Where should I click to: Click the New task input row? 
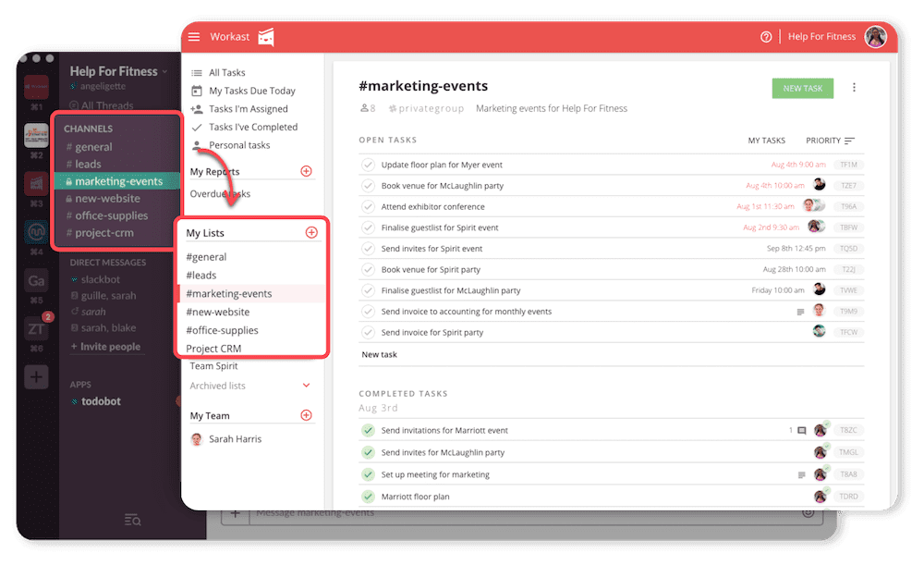[x=611, y=354]
